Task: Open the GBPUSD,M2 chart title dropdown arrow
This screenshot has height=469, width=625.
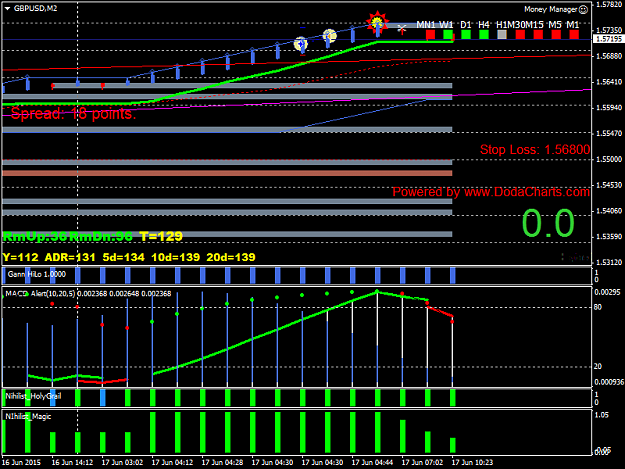Action: tap(7, 8)
